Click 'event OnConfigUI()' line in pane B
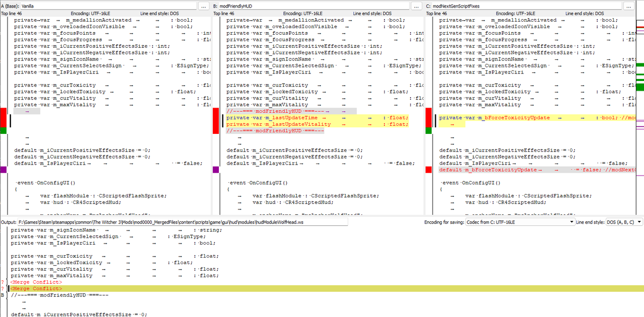 point(258,183)
